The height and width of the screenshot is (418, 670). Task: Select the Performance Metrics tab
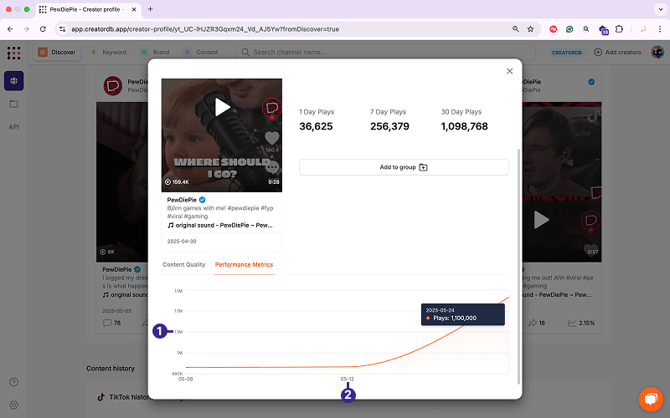(244, 265)
